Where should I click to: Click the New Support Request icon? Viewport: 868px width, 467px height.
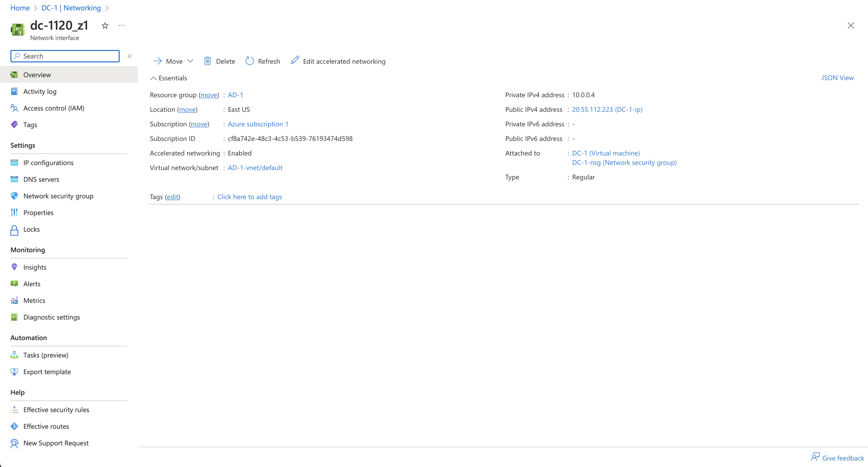pyautogui.click(x=14, y=443)
